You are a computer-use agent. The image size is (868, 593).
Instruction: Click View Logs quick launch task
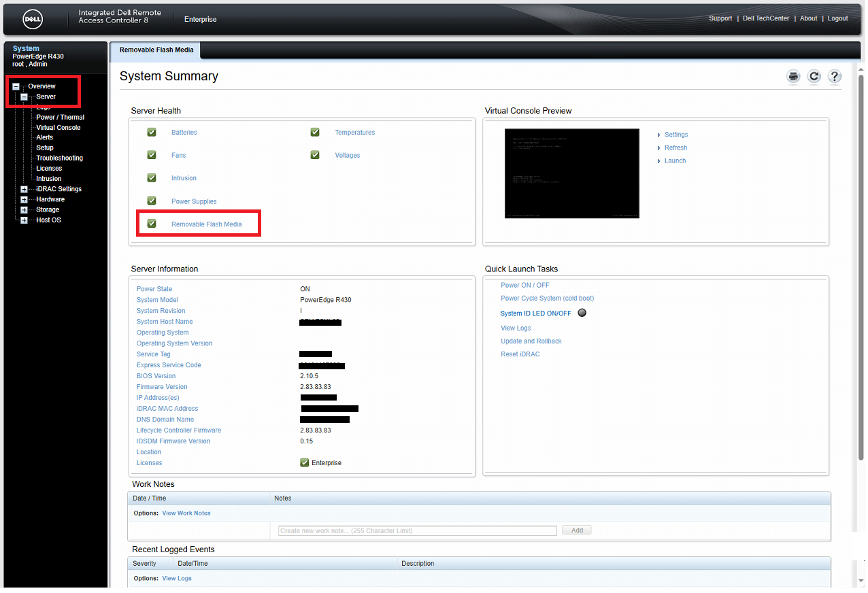516,328
